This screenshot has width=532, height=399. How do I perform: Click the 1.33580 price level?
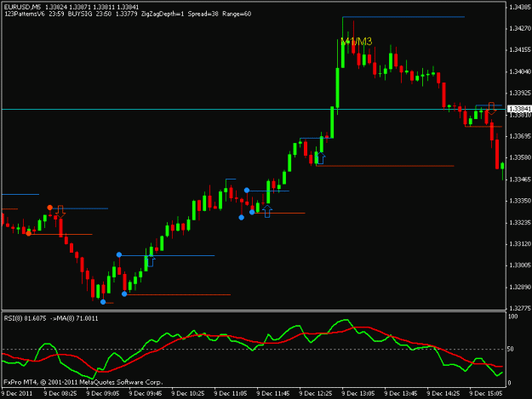pos(520,157)
